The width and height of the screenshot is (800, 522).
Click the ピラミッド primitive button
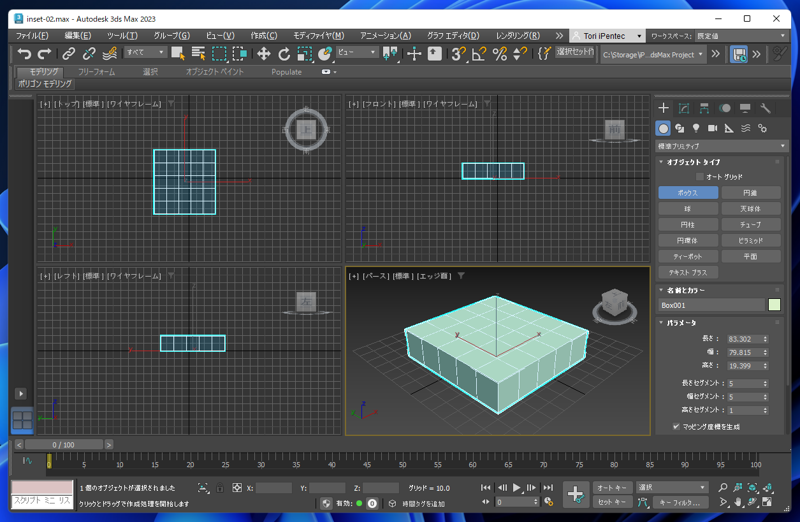click(x=751, y=240)
